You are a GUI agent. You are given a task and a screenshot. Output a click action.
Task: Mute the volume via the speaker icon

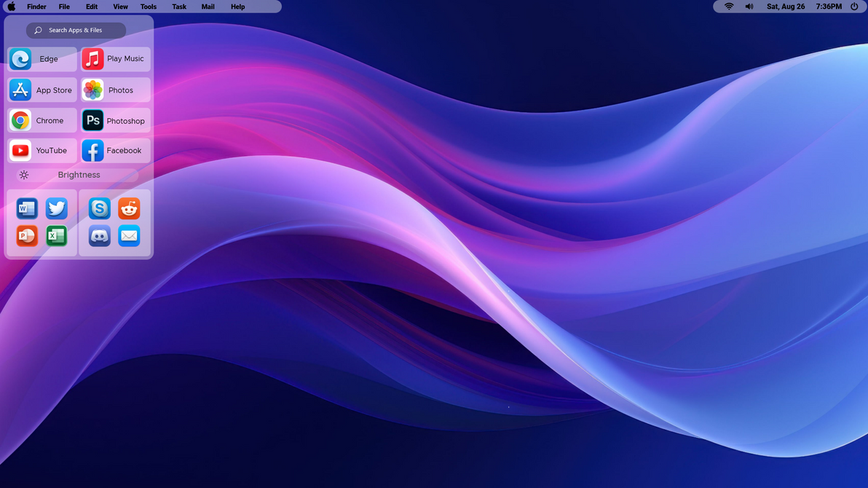(x=749, y=7)
